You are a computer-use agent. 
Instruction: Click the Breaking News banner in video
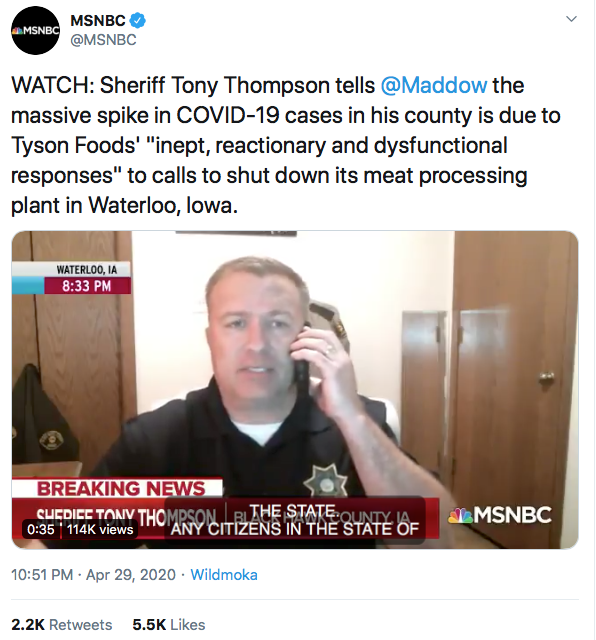point(118,488)
